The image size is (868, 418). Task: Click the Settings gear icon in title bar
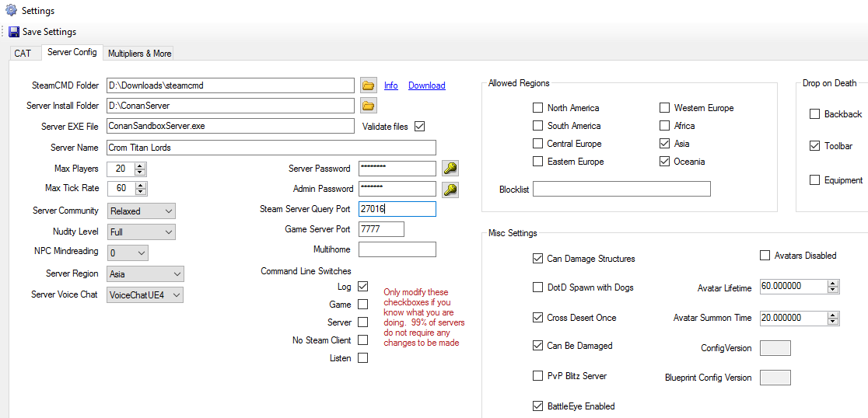pos(11,11)
